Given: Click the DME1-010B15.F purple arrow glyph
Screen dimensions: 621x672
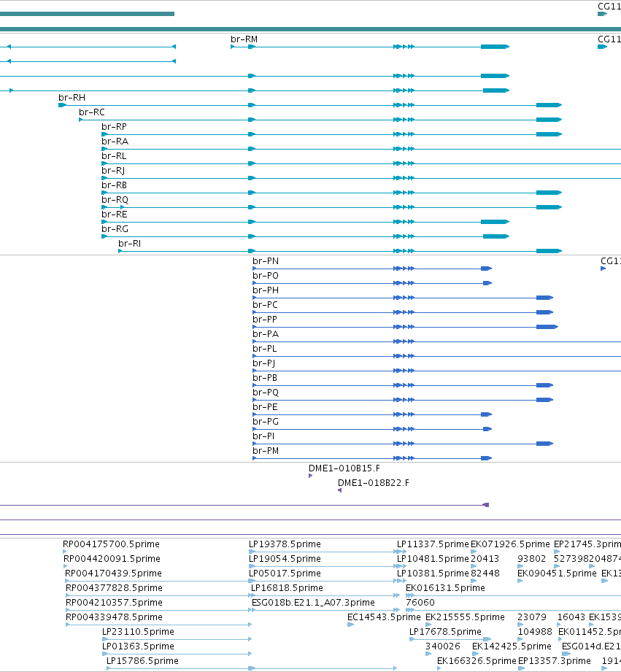Looking at the screenshot, I should [x=310, y=476].
